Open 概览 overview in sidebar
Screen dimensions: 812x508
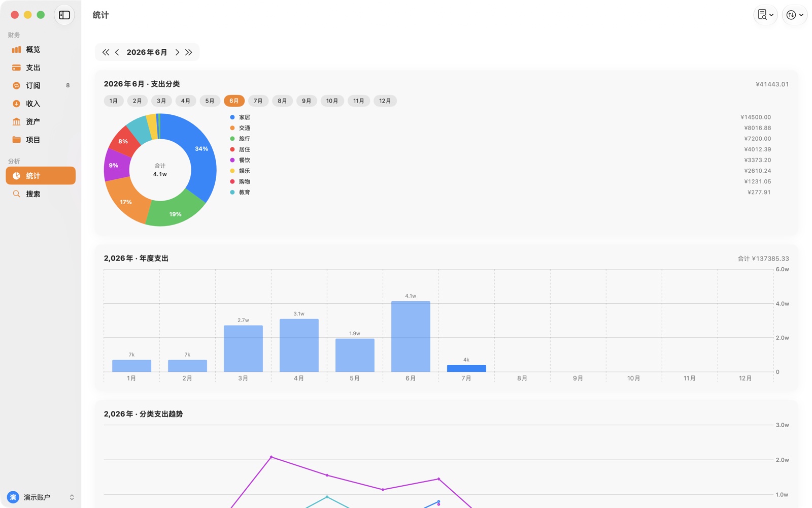pos(41,49)
